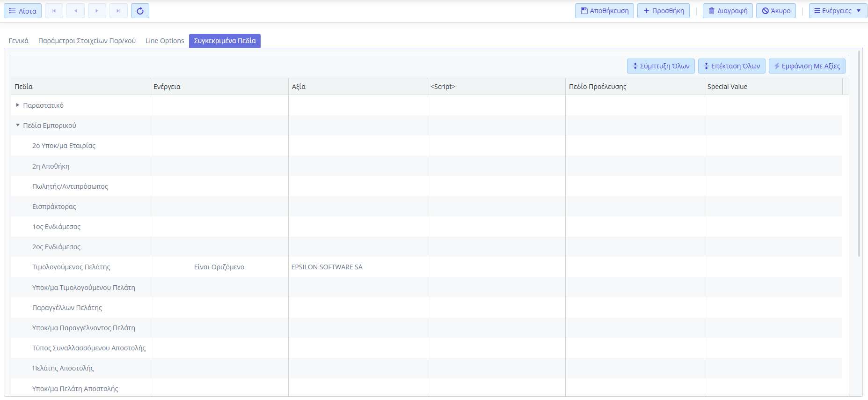The height and width of the screenshot is (400, 868).
Task: Go to the previous record
Action: pos(75,11)
